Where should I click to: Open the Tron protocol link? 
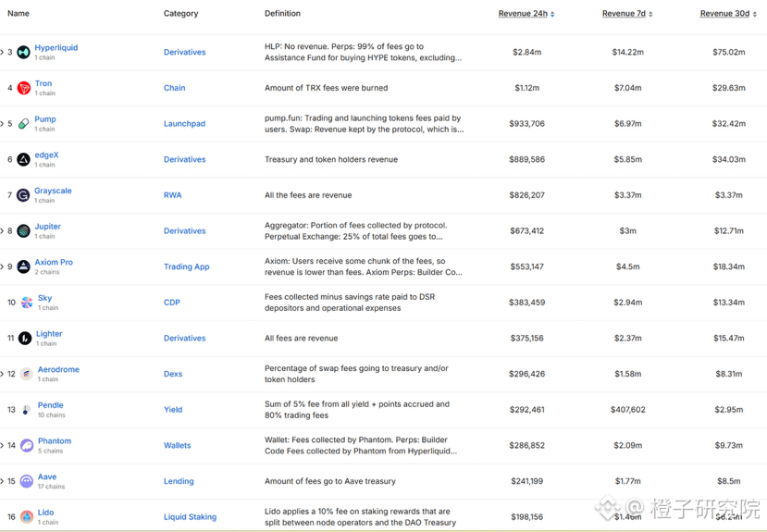[43, 83]
